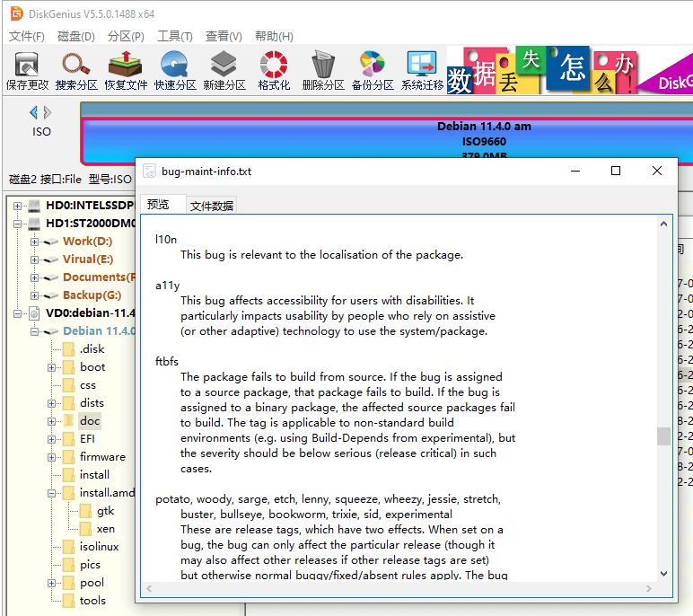This screenshot has height=616, width=693.
Task: Open the 工具(T) menu
Action: click(174, 37)
